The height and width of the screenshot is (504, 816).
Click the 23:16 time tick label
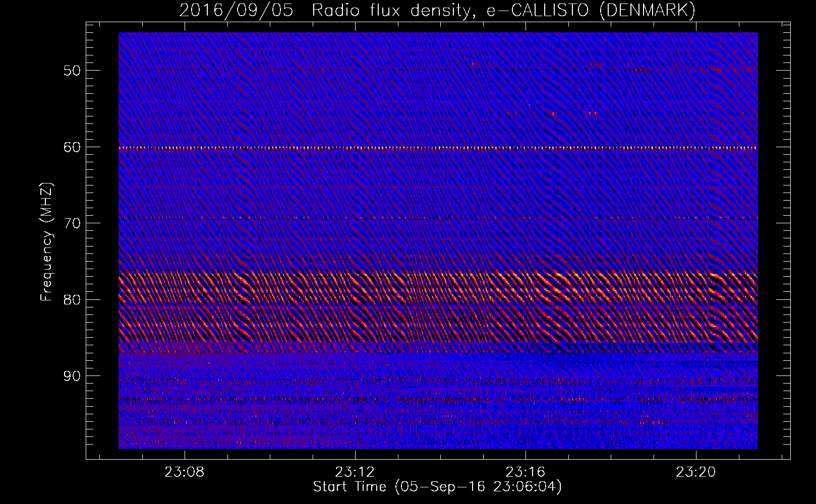pyautogui.click(x=526, y=472)
